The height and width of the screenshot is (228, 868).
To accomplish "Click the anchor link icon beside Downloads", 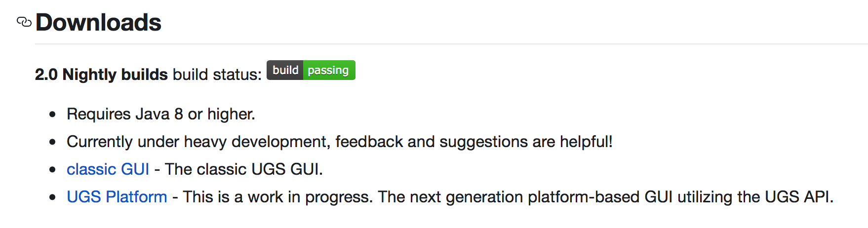I will 24,22.
